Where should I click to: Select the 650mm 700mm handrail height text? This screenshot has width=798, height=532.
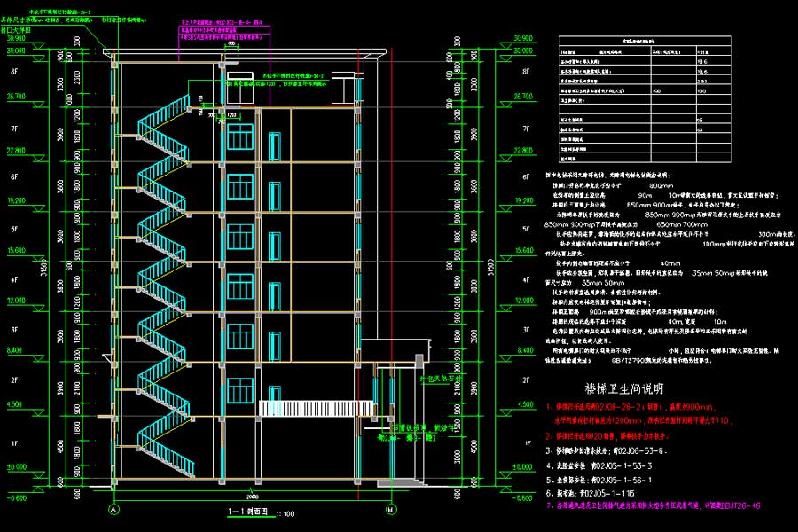pyautogui.click(x=682, y=224)
